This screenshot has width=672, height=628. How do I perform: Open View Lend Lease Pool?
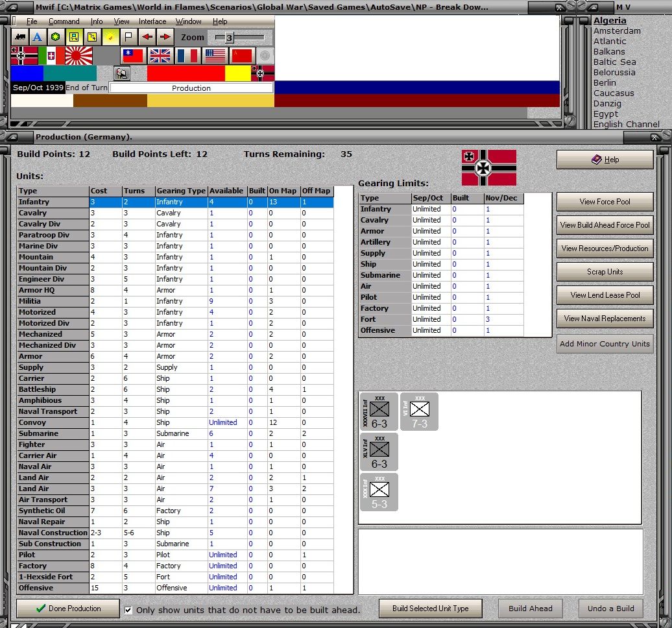(605, 295)
